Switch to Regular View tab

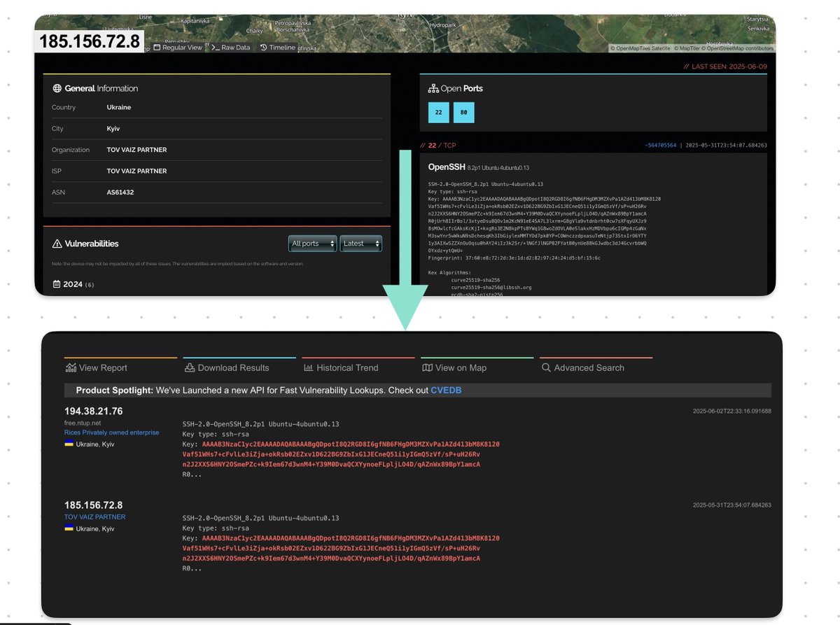tap(177, 48)
